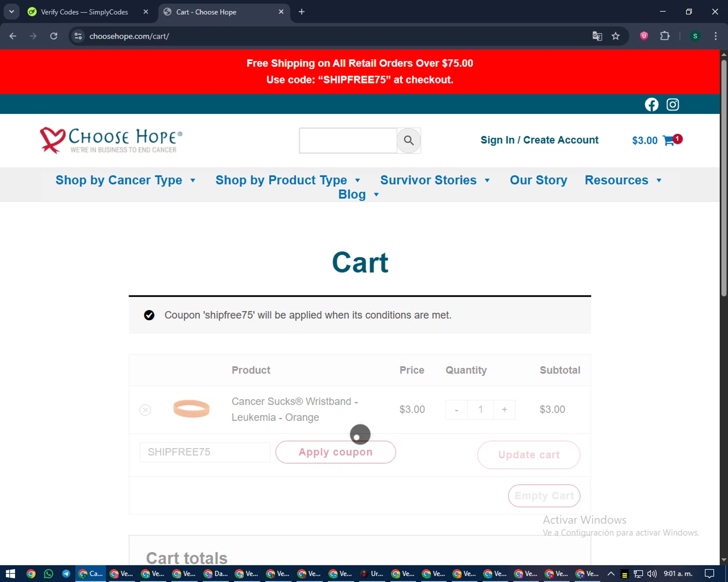Click the quantity field showing 1
728x582 pixels.
(x=480, y=410)
